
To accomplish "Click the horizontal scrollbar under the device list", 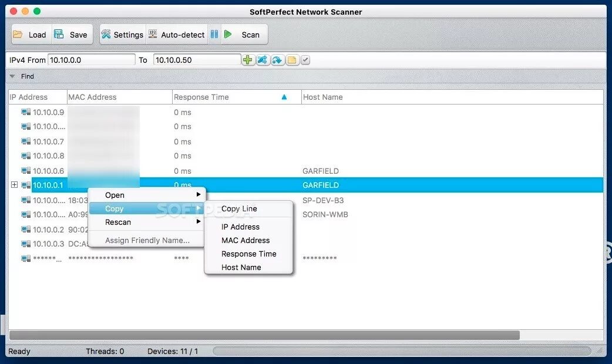I will coord(264,335).
